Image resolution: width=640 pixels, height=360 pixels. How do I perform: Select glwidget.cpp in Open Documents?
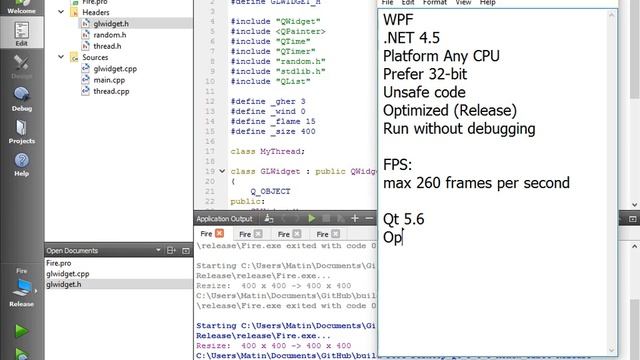[x=67, y=274]
